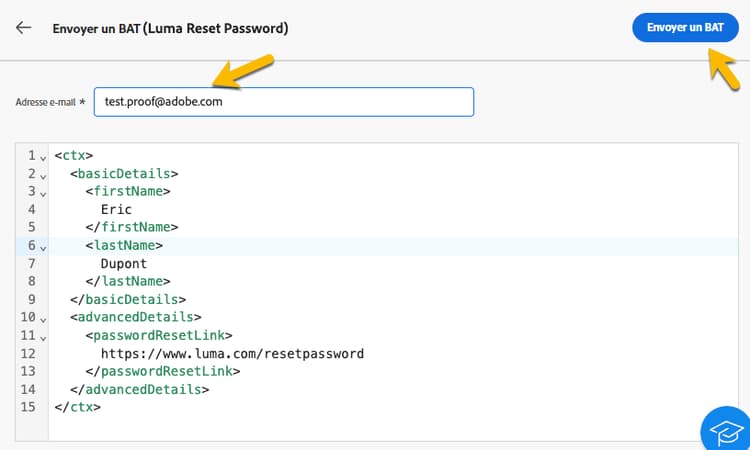Fold the firstName block on line 3
The height and width of the screenshot is (450, 750).
point(43,192)
